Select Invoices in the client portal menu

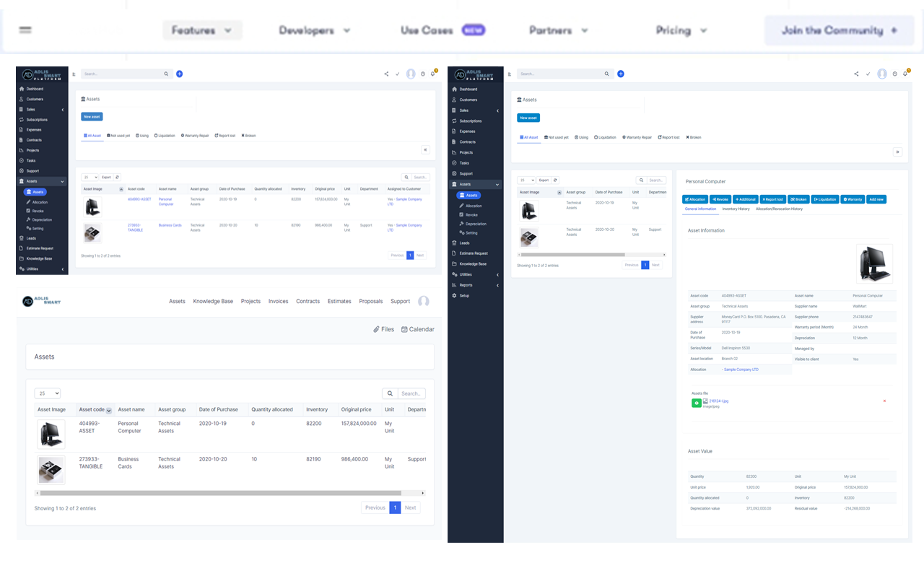coord(278,302)
